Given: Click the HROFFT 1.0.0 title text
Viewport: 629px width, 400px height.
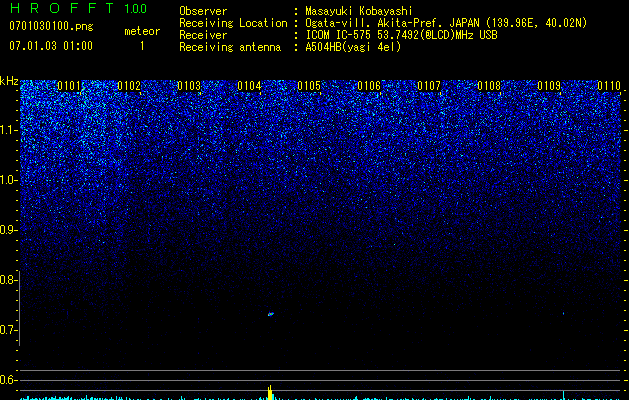Looking at the screenshot, I should tap(78, 8).
